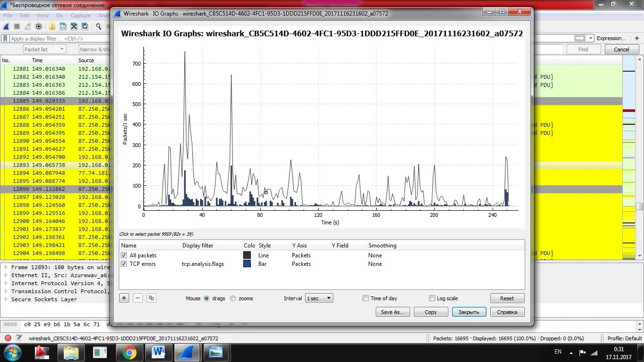
Task: Restart current capture from the toolbar
Action: click(28, 27)
